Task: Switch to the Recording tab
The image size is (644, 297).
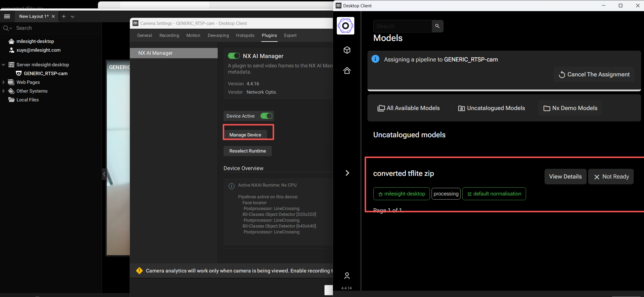Action: [x=169, y=35]
